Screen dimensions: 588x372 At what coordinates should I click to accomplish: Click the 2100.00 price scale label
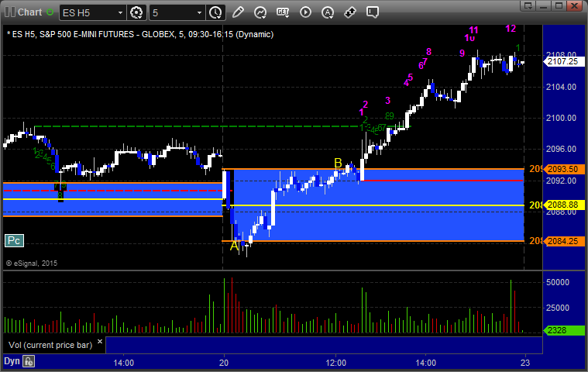click(x=561, y=118)
